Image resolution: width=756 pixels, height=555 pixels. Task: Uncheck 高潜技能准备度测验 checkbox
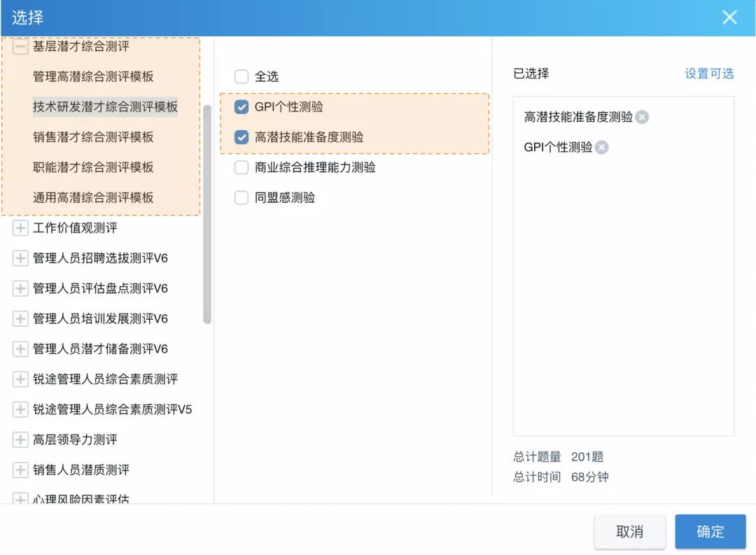(241, 137)
